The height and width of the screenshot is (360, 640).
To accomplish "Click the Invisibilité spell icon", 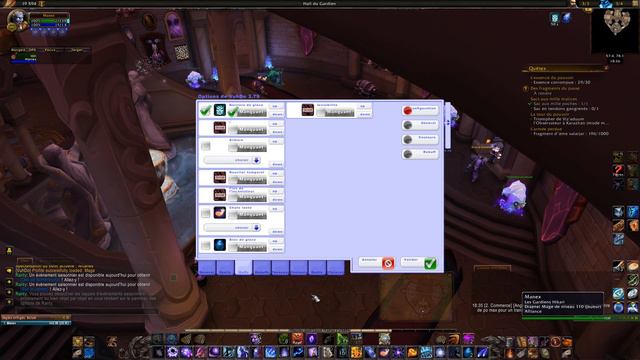I will click(307, 110).
